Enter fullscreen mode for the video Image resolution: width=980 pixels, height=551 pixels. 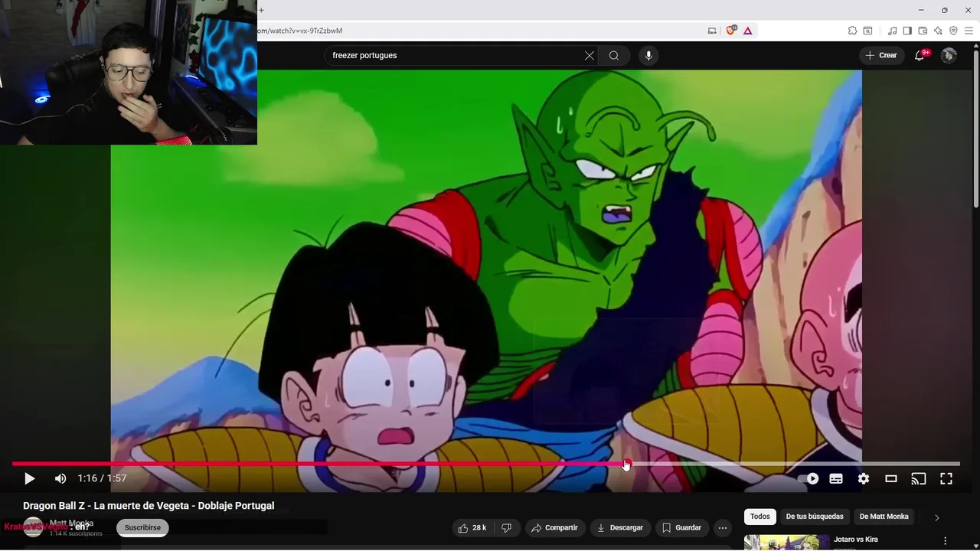click(946, 479)
